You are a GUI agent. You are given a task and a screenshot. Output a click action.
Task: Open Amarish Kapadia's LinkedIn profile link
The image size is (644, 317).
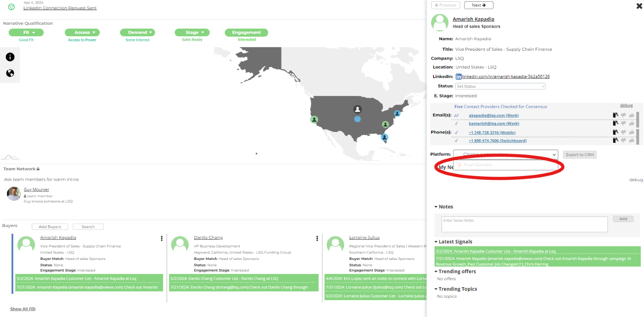[506, 76]
